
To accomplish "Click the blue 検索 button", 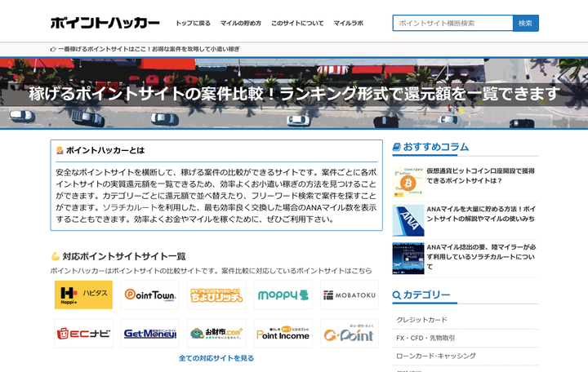I will point(525,23).
